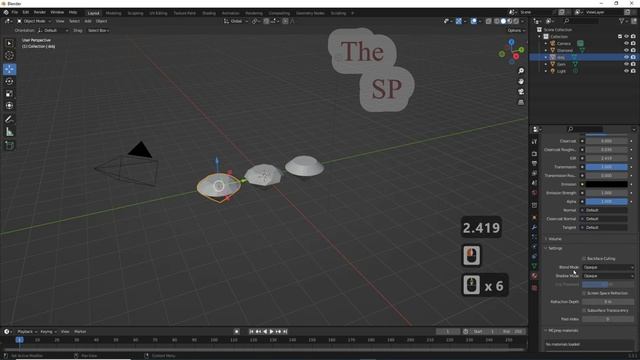Image resolution: width=640 pixels, height=360 pixels.
Task: Adjust the Transmission slider
Action: pos(607,167)
